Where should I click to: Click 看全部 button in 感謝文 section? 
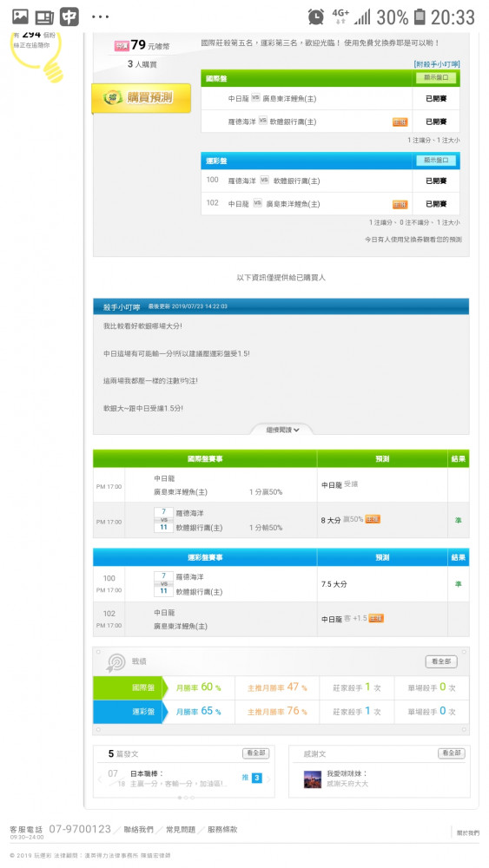[452, 753]
